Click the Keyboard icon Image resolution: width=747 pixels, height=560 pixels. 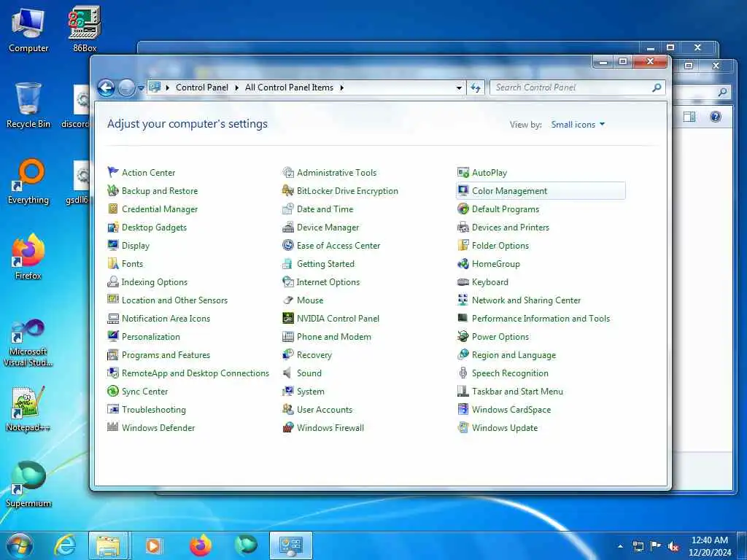tap(462, 282)
